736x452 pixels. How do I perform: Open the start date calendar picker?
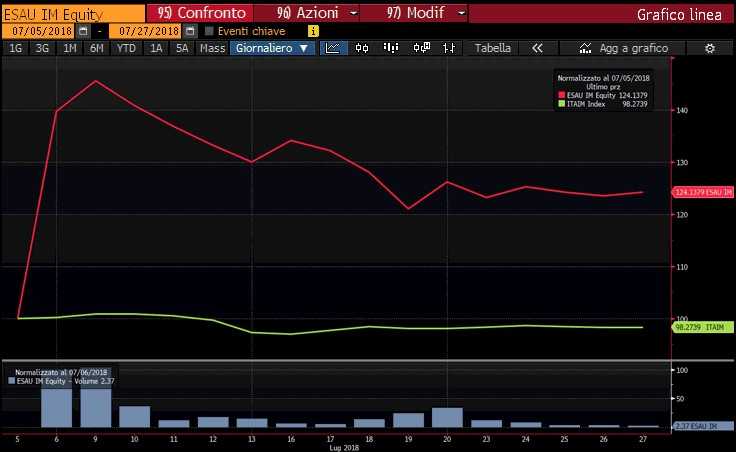[83, 31]
